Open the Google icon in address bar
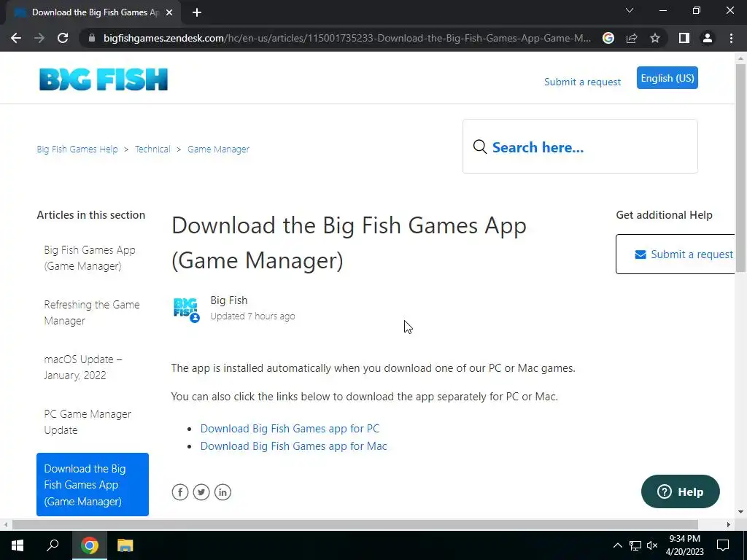This screenshot has width=747, height=560. click(x=608, y=38)
